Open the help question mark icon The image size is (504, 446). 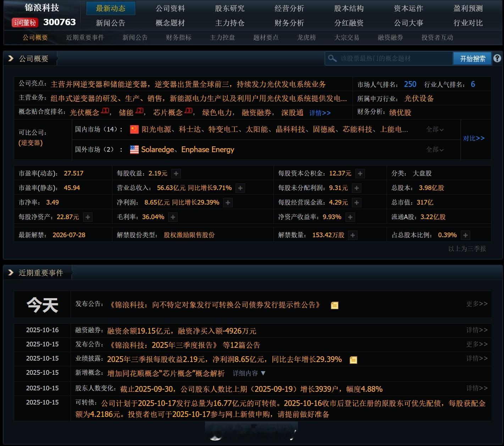click(x=497, y=58)
